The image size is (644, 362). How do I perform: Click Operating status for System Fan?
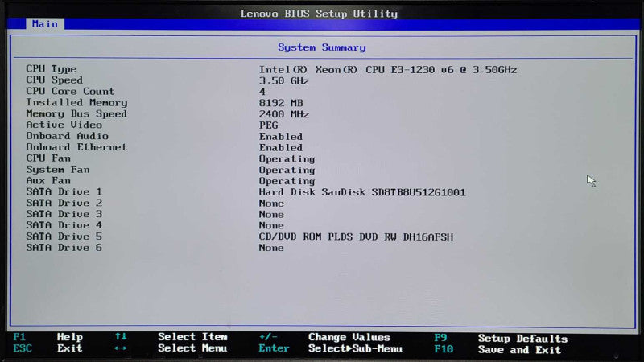(287, 171)
